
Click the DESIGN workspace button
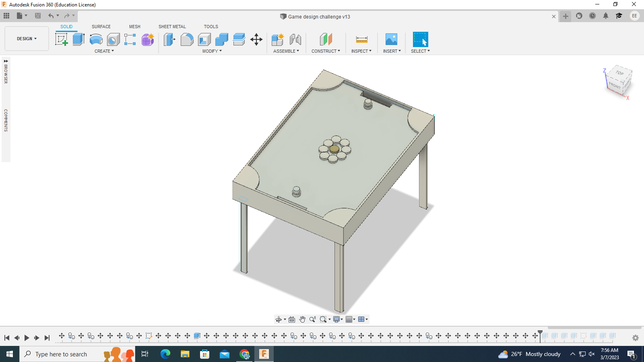coord(26,39)
